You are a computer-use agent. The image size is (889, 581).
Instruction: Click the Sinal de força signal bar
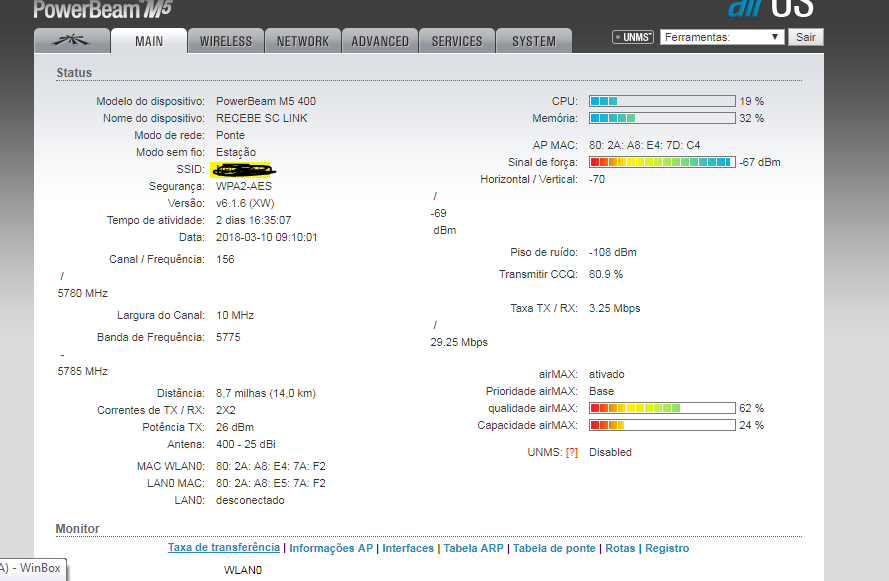click(662, 162)
